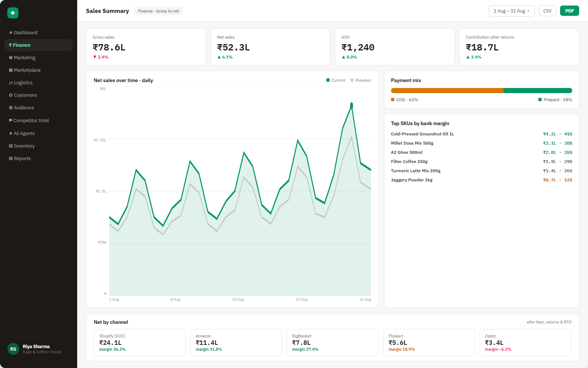Click the orange COD legend swatch
The width and height of the screenshot is (588, 368).
pos(393,100)
